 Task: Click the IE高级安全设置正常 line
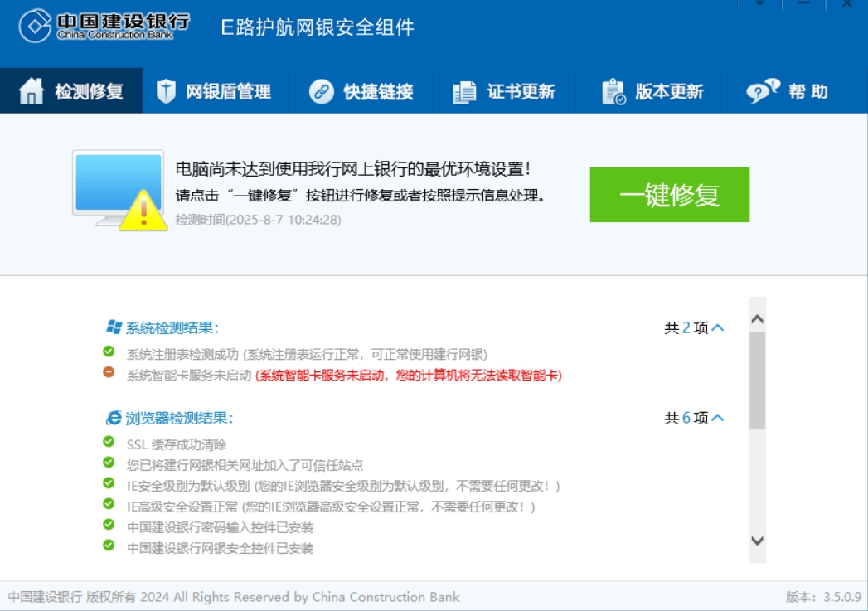click(331, 507)
